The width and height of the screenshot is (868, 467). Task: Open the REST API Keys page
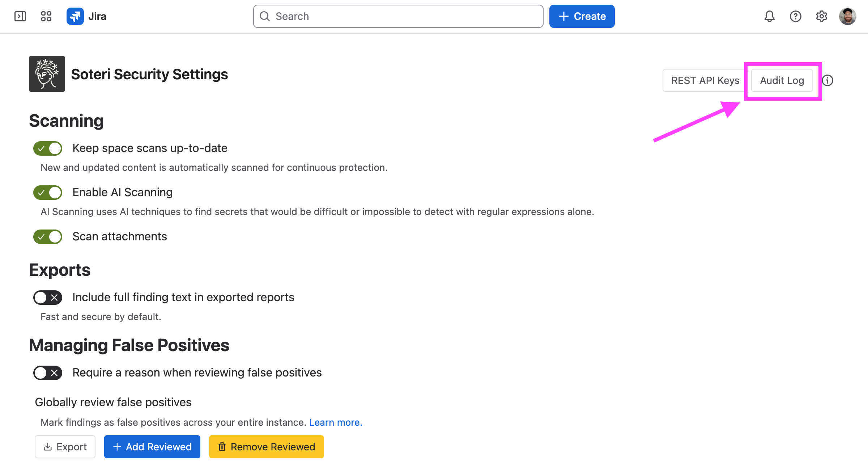tap(705, 80)
